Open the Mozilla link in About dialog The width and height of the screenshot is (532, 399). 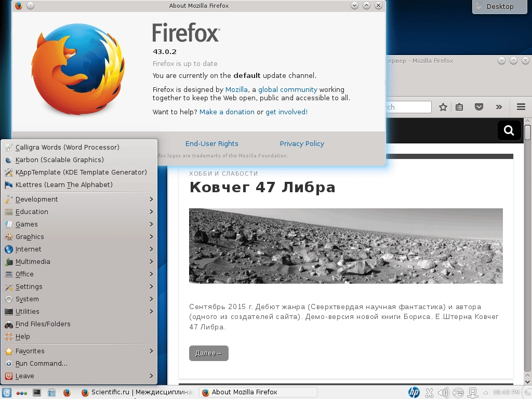tap(236, 89)
